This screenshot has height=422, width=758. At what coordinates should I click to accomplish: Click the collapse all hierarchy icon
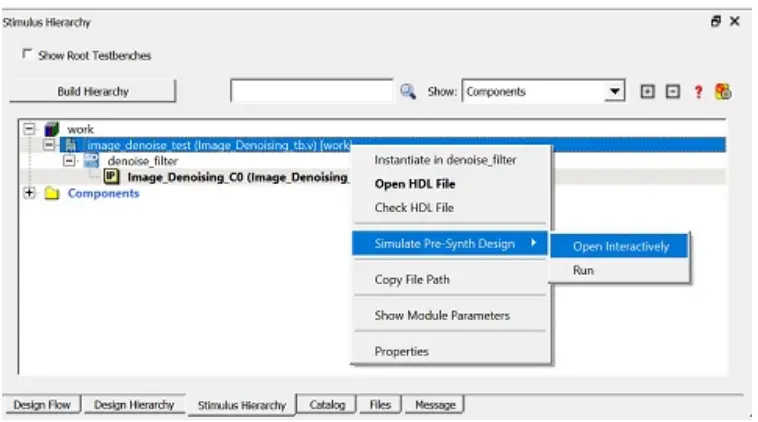[x=672, y=91]
